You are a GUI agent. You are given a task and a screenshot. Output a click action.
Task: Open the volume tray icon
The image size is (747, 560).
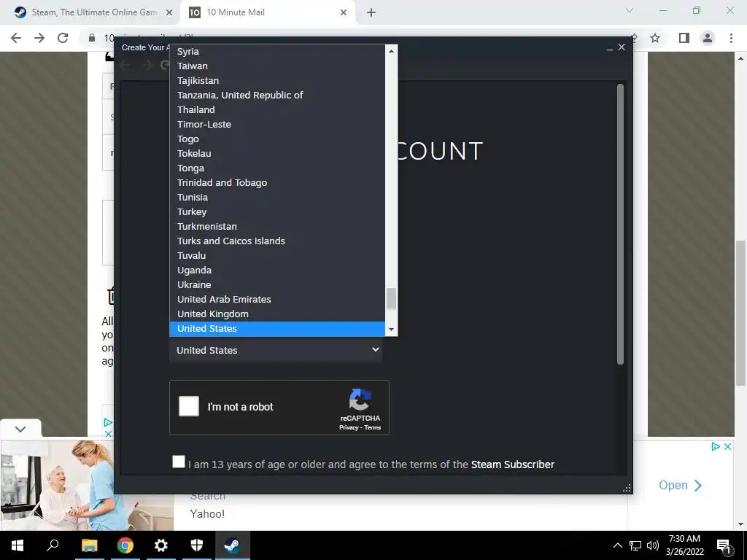(x=653, y=545)
